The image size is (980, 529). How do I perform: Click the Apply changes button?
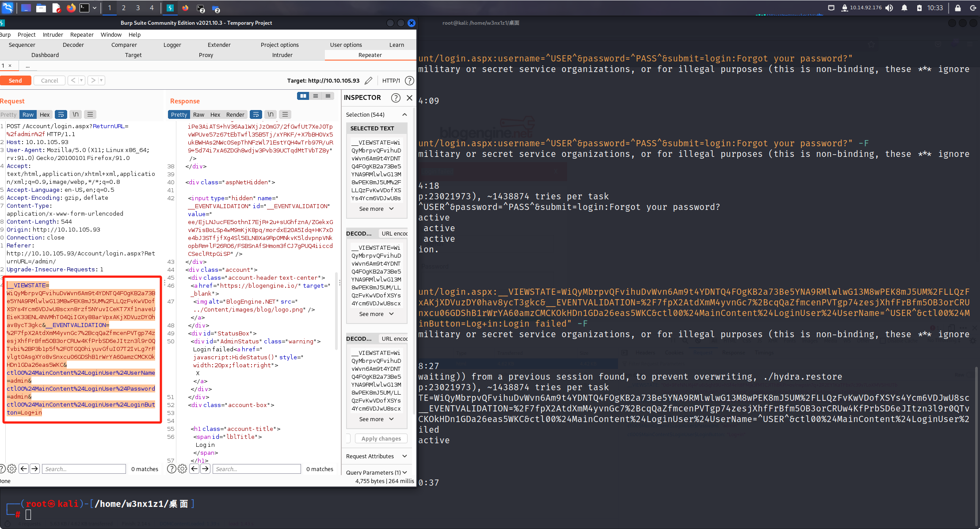pos(381,438)
